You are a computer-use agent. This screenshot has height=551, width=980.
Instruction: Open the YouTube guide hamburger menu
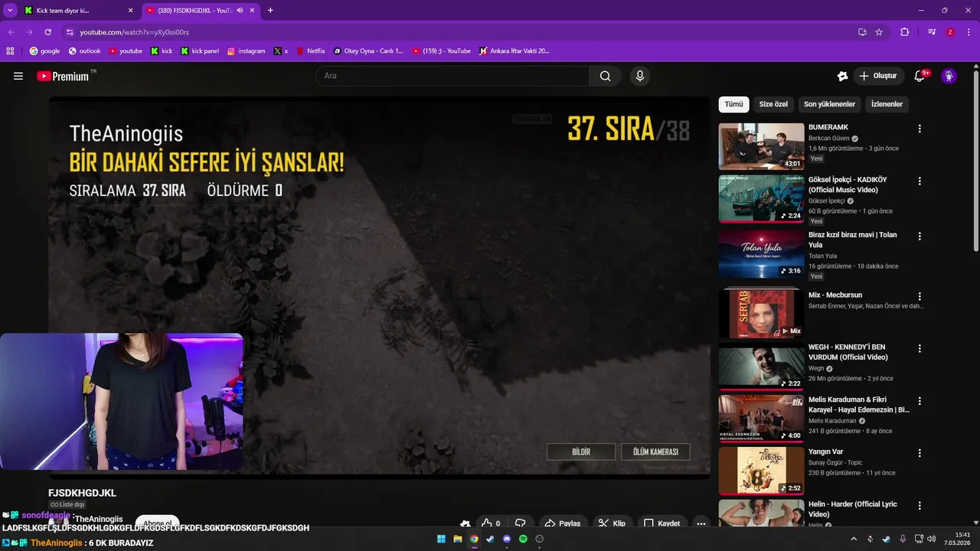pos(18,76)
